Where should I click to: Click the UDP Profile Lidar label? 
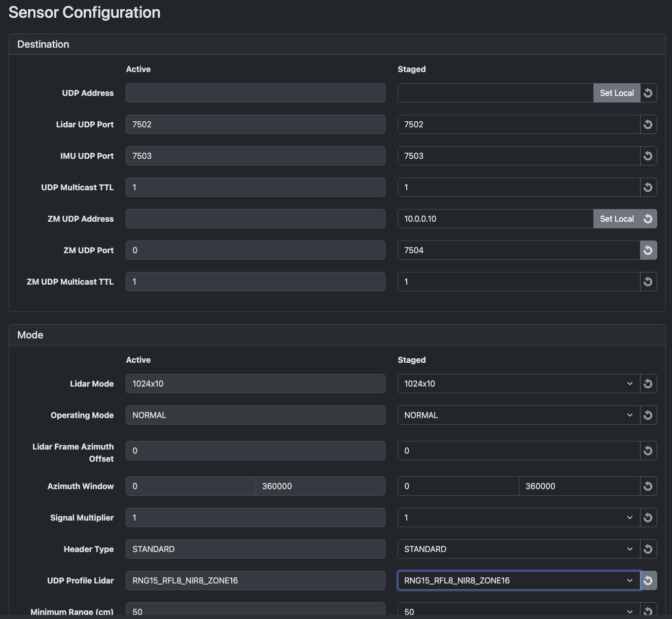point(80,580)
